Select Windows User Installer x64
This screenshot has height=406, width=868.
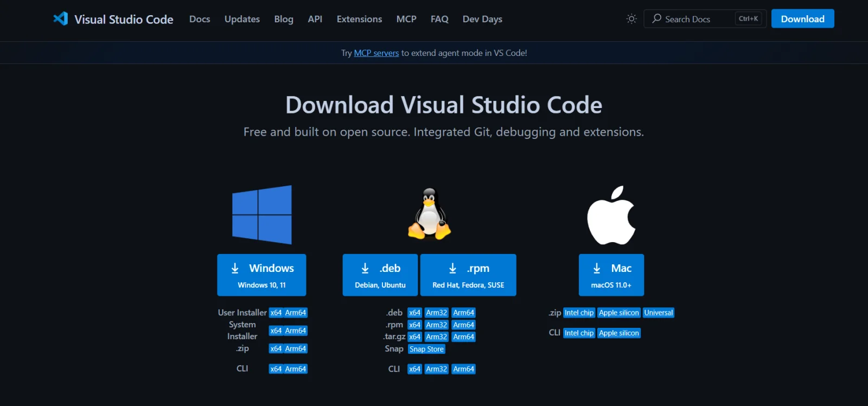click(276, 313)
